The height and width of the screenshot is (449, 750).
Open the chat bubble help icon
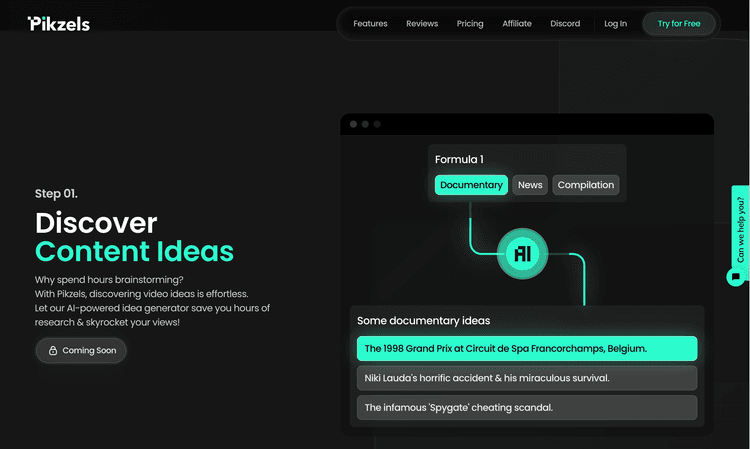(735, 277)
